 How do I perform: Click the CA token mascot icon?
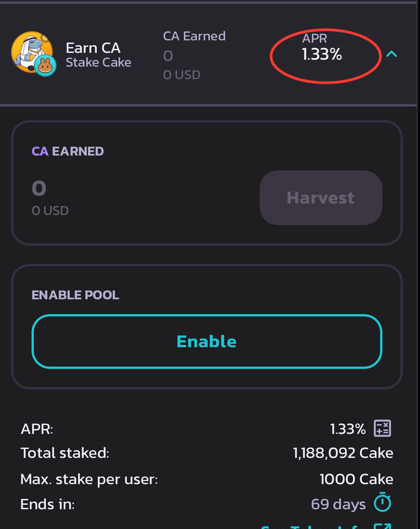coord(31,52)
